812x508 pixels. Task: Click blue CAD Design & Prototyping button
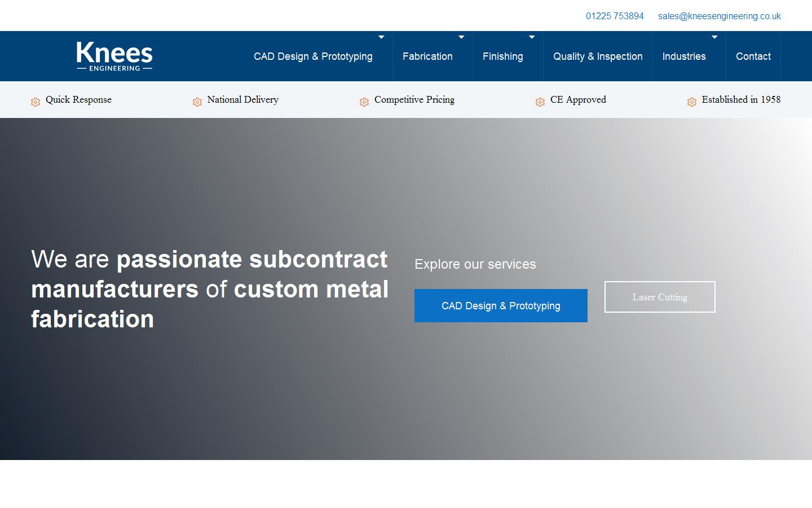pyautogui.click(x=501, y=305)
